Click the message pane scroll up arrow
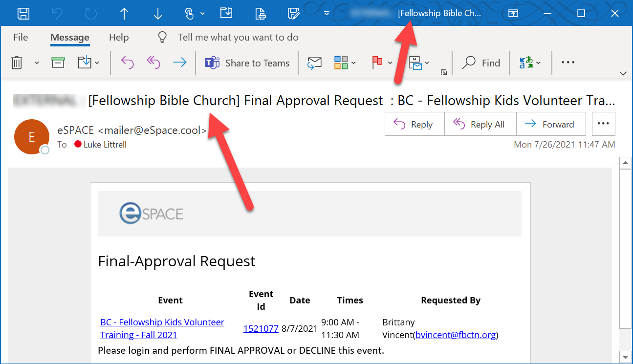 [x=625, y=163]
